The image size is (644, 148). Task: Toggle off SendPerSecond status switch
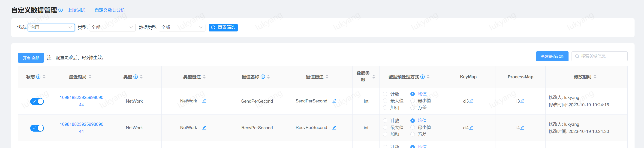[x=37, y=102]
